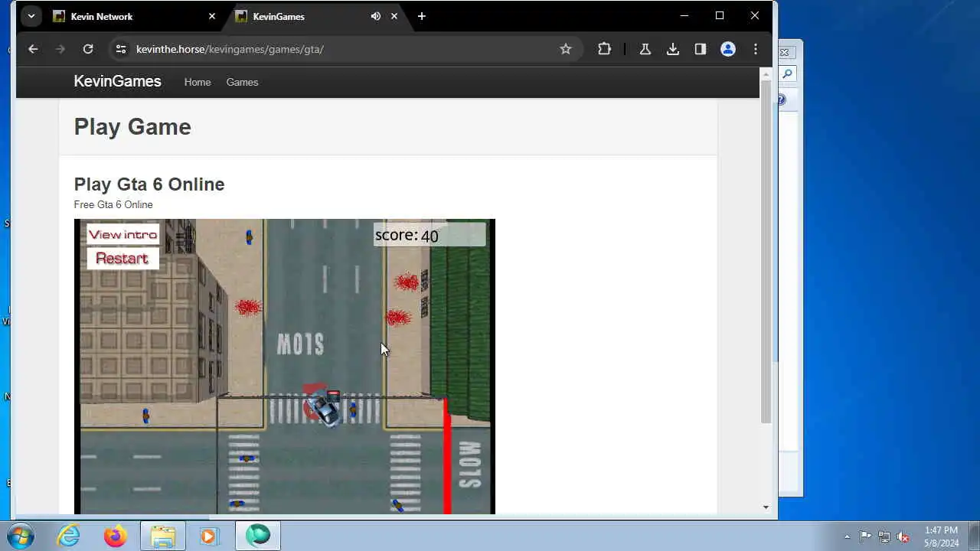Viewport: 980px width, 551px height.
Task: Go to KevinGames brand link
Action: [117, 81]
